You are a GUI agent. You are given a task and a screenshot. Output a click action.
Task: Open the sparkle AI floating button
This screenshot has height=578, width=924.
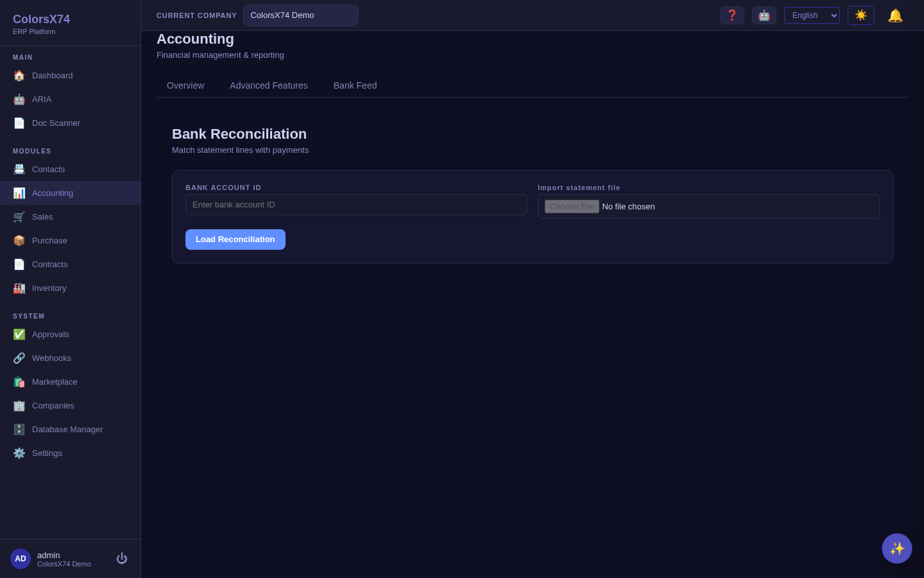point(897,548)
